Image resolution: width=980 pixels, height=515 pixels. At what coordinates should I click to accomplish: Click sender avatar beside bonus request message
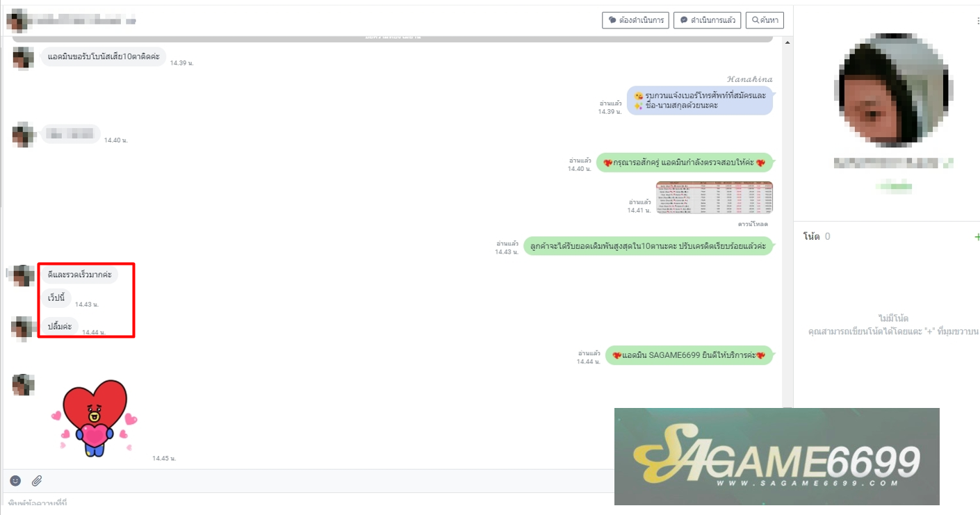(23, 58)
